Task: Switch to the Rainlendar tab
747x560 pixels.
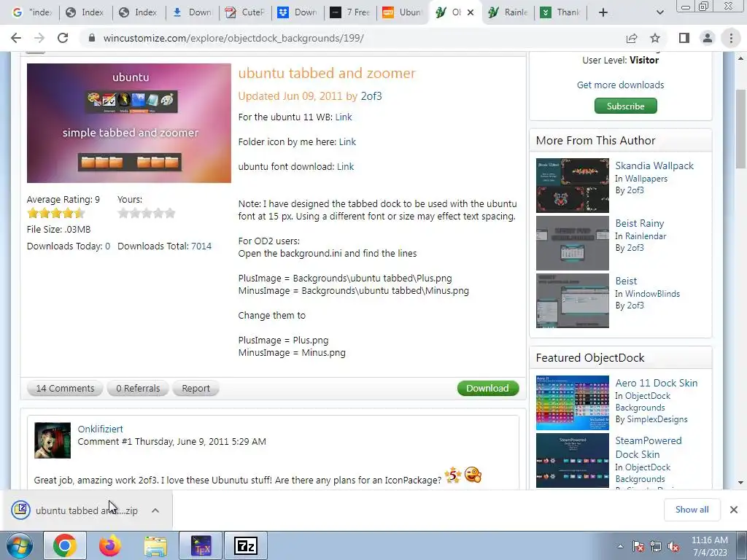Action: coord(508,12)
